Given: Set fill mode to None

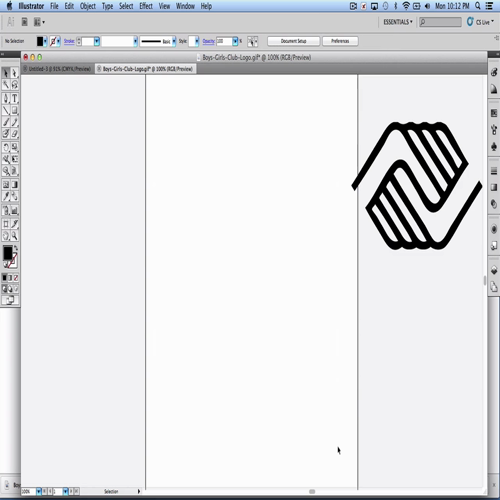Looking at the screenshot, I should (16, 277).
